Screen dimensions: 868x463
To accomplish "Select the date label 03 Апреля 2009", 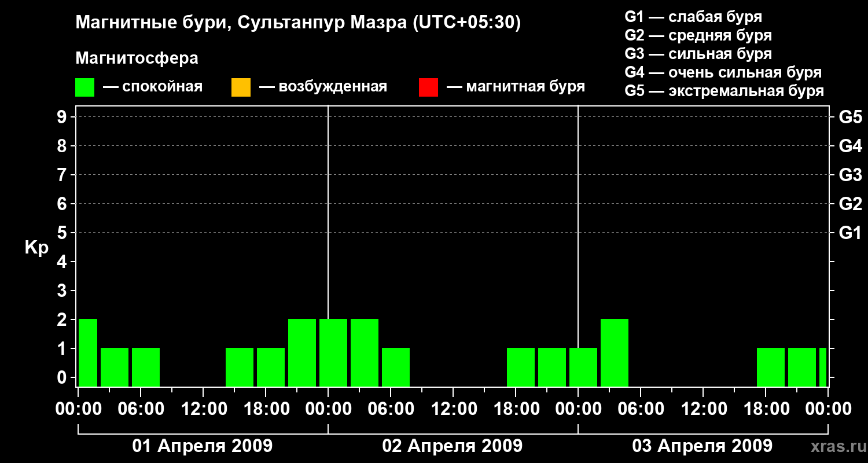I will coord(703,446).
